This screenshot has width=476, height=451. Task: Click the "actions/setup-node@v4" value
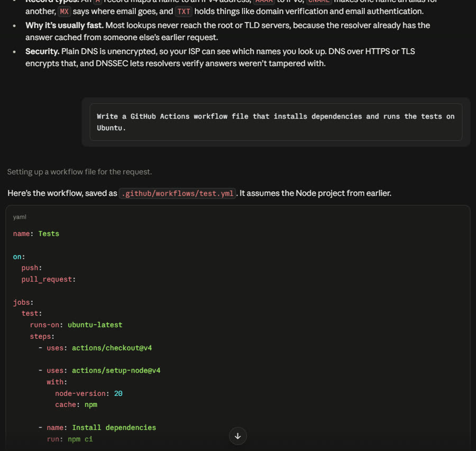click(x=116, y=371)
